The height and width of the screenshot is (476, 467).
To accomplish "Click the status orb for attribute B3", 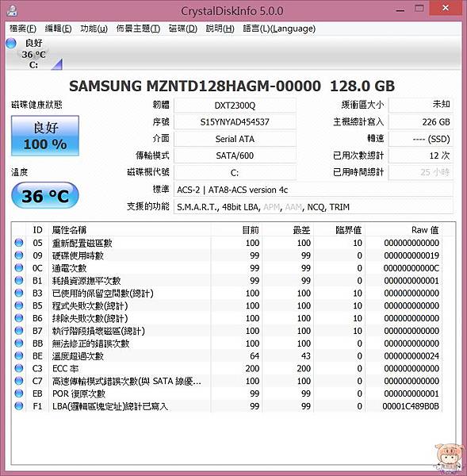I will click(19, 293).
